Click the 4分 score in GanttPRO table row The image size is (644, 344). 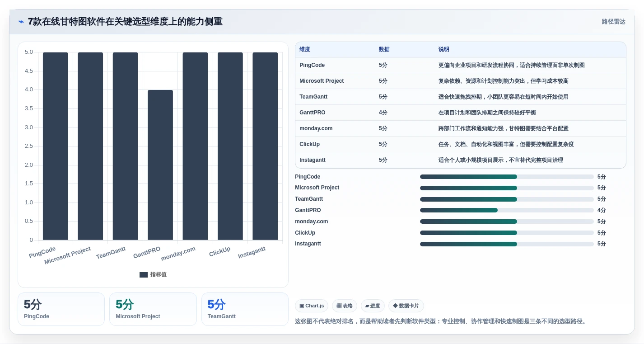pos(383,113)
